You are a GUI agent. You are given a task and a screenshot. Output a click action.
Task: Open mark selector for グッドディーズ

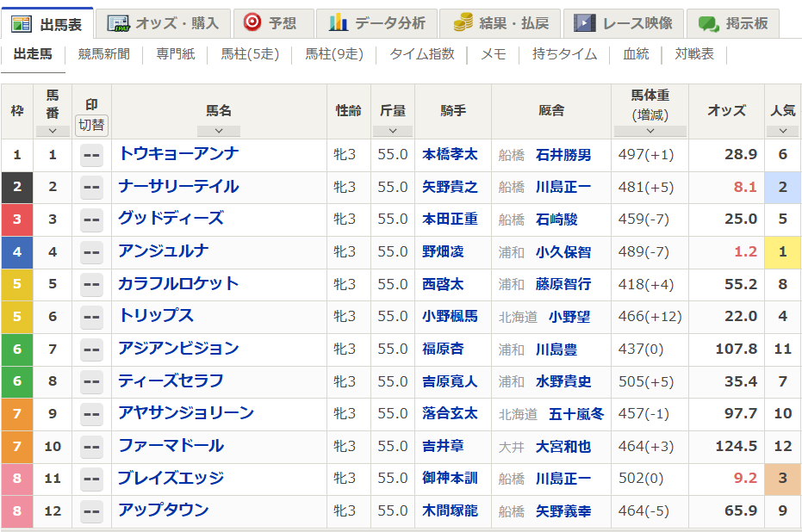tap(91, 220)
